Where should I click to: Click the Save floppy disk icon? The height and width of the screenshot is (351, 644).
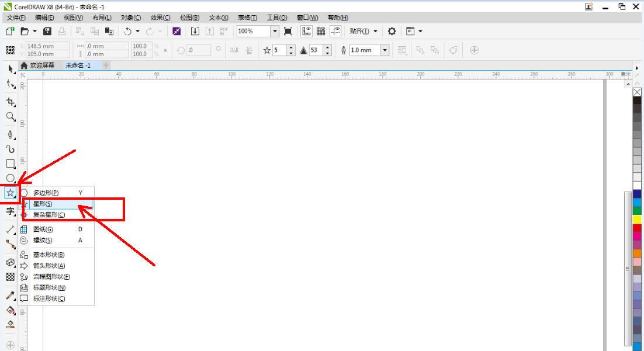tap(47, 31)
